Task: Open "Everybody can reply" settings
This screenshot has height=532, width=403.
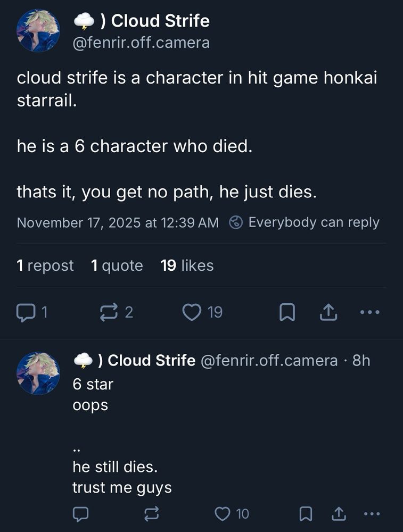Action: (305, 222)
